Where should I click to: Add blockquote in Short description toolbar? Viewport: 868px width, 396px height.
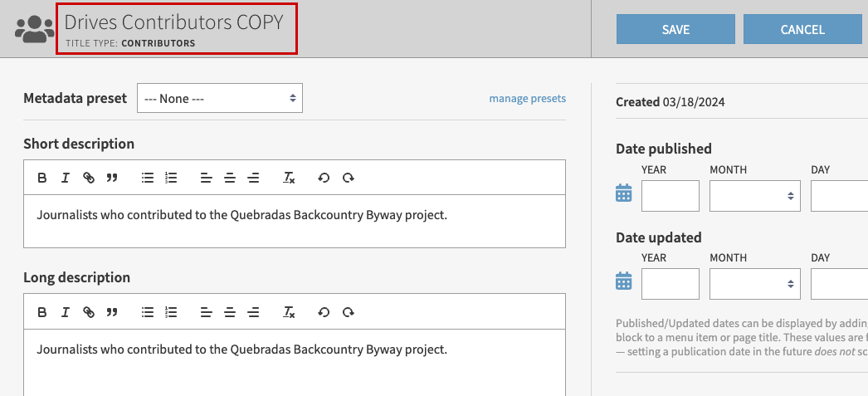112,178
